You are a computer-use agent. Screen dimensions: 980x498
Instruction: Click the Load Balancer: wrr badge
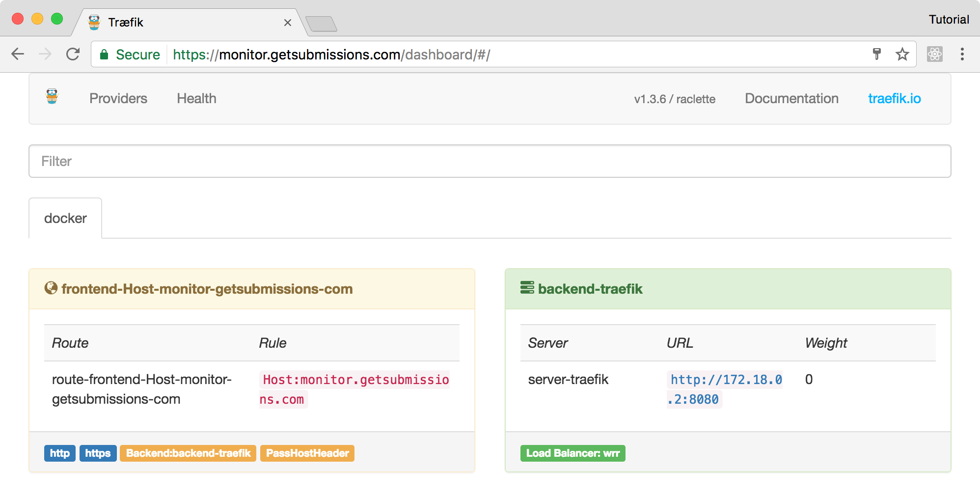pyautogui.click(x=572, y=453)
